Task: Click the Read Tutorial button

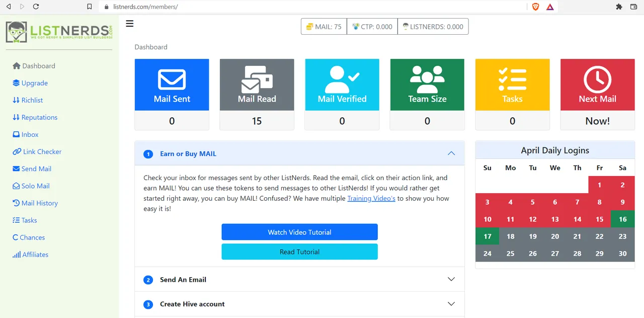Action: coord(299,252)
